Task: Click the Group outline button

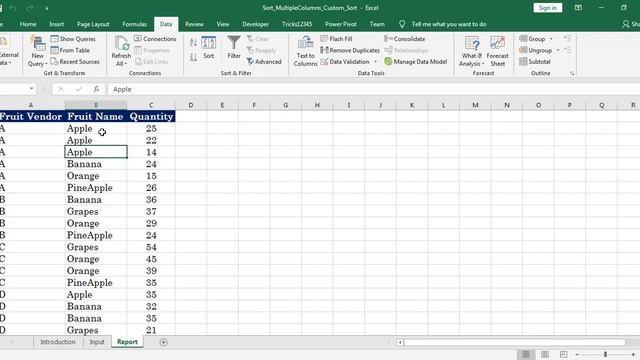Action: pos(532,39)
